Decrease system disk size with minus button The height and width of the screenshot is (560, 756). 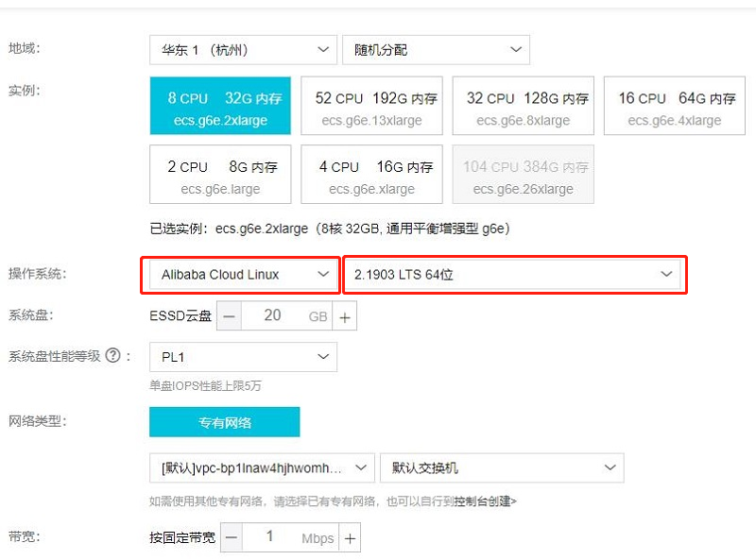[230, 316]
